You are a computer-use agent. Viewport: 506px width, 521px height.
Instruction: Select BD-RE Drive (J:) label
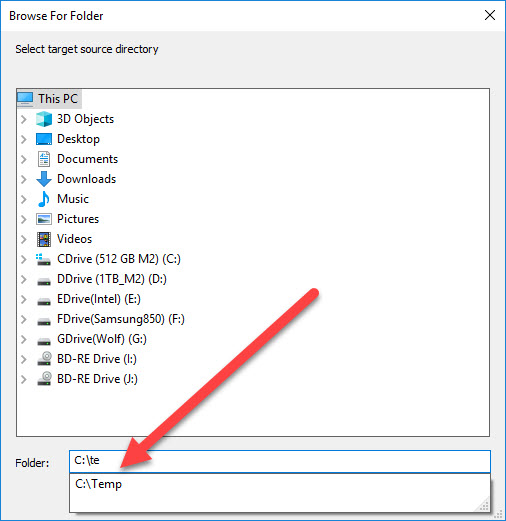98,379
